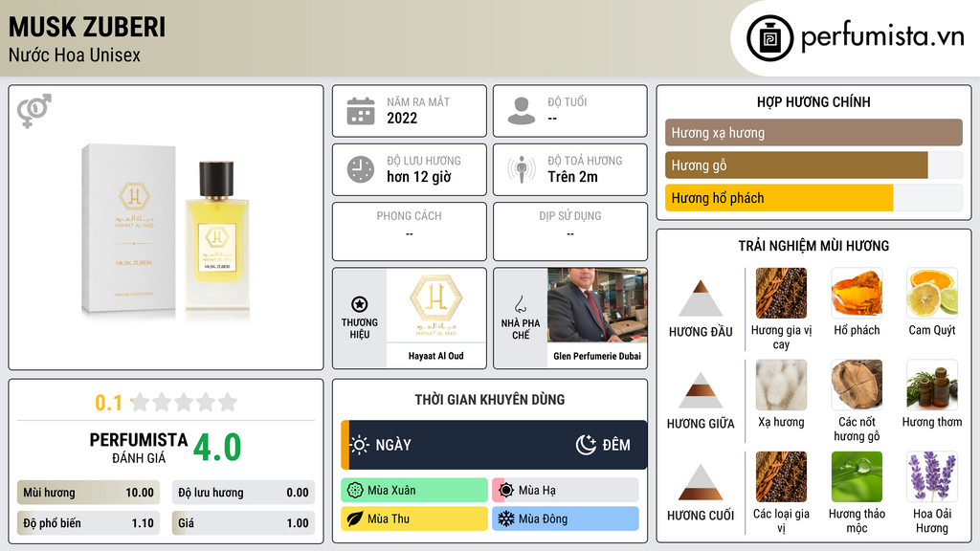Select the Hổ phách amber note image

[857, 294]
